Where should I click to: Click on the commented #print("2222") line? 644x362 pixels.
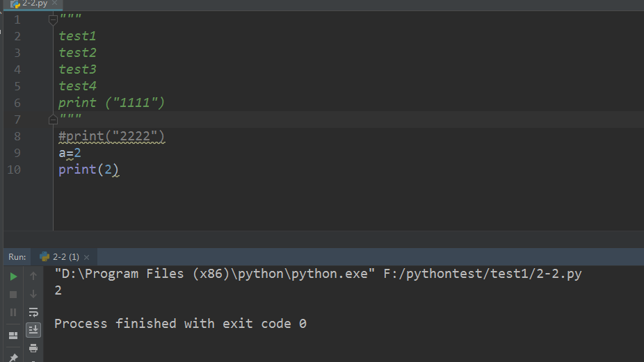pos(112,136)
